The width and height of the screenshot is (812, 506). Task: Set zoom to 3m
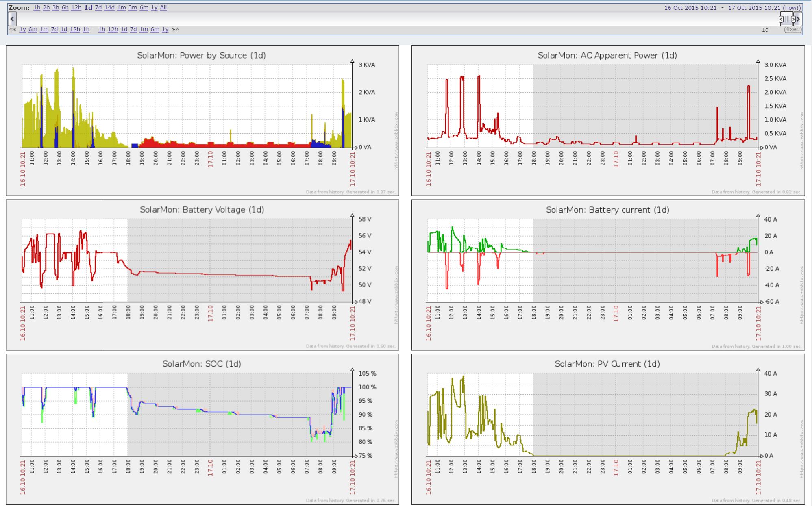133,7
